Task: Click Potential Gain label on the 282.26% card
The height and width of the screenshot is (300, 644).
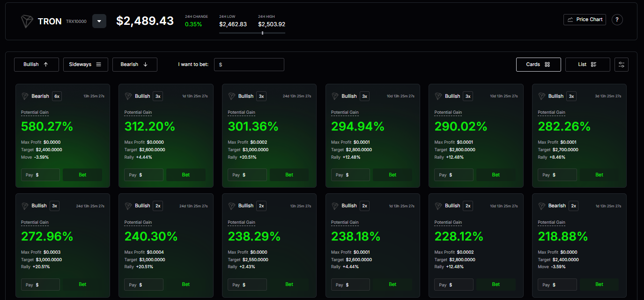Action: pyautogui.click(x=551, y=112)
